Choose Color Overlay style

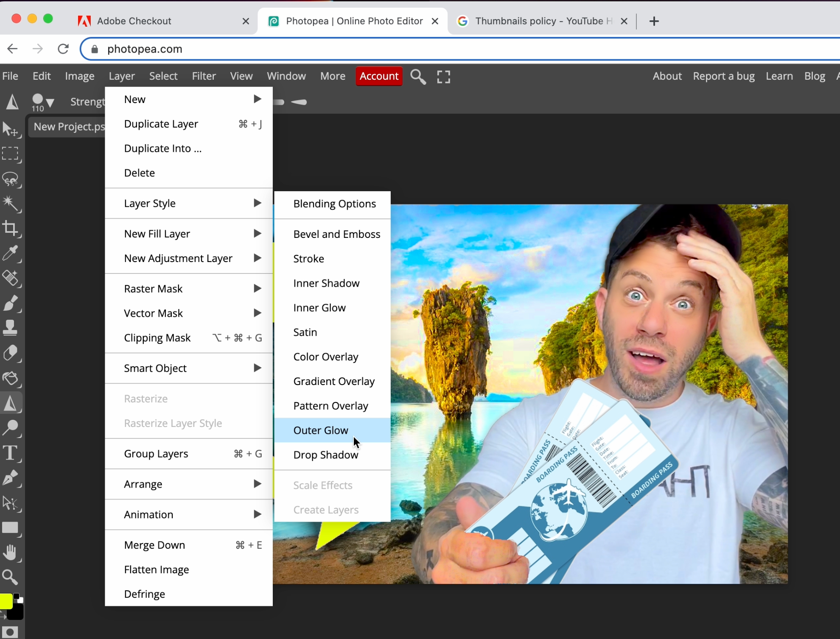tap(332, 357)
